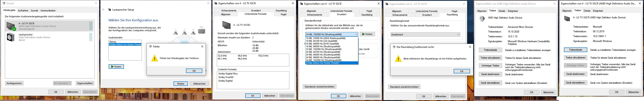Viewport: 644px width, 101px height.
Task: Open Ereignisse tab in AMD High Definition Audio window
Action: pyautogui.click(x=513, y=11)
